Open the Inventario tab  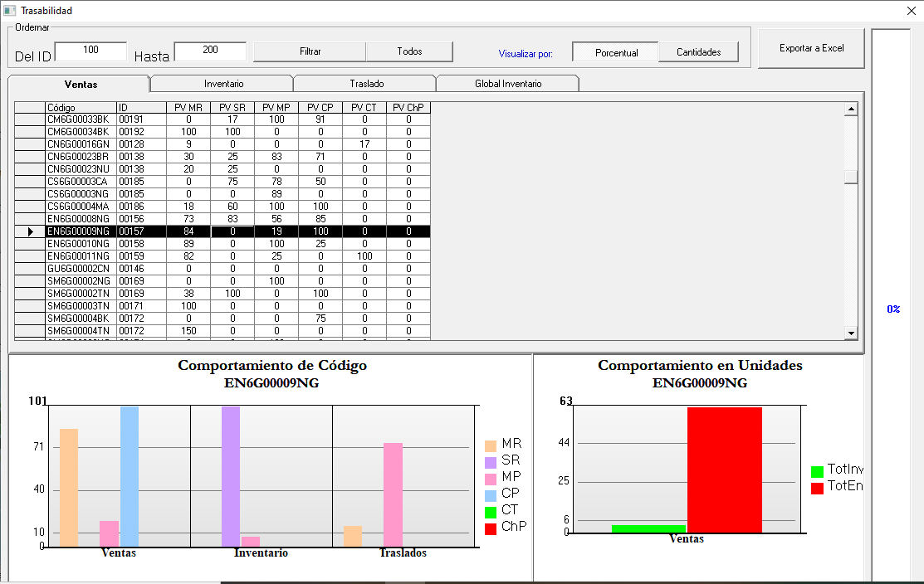(x=223, y=84)
